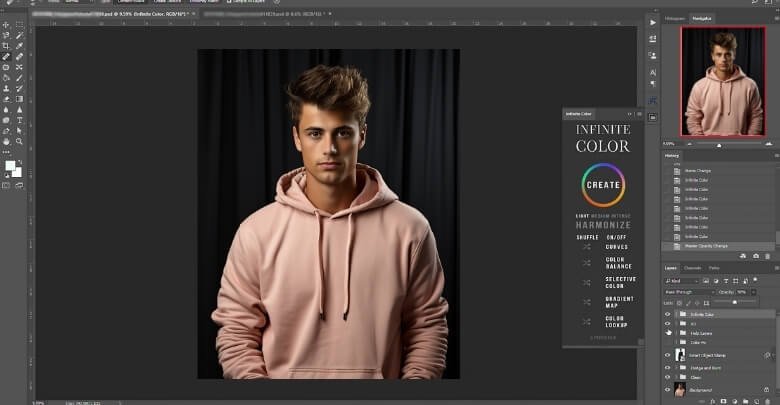The image size is (780, 405).
Task: Select the Clone Stamp tool
Action: coord(6,88)
